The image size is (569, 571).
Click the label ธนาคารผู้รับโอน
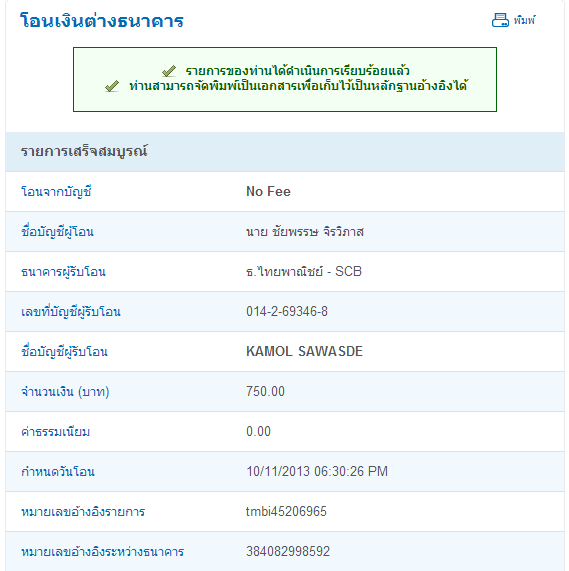(x=63, y=272)
